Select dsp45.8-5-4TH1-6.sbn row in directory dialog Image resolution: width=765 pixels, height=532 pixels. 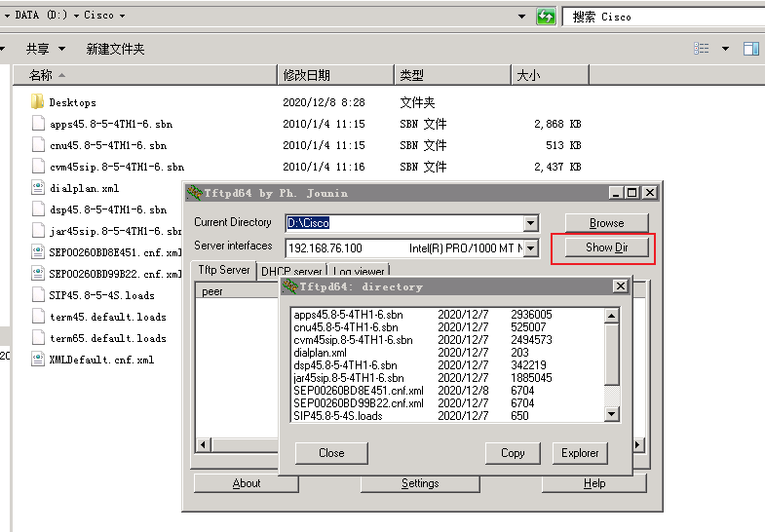(447, 365)
